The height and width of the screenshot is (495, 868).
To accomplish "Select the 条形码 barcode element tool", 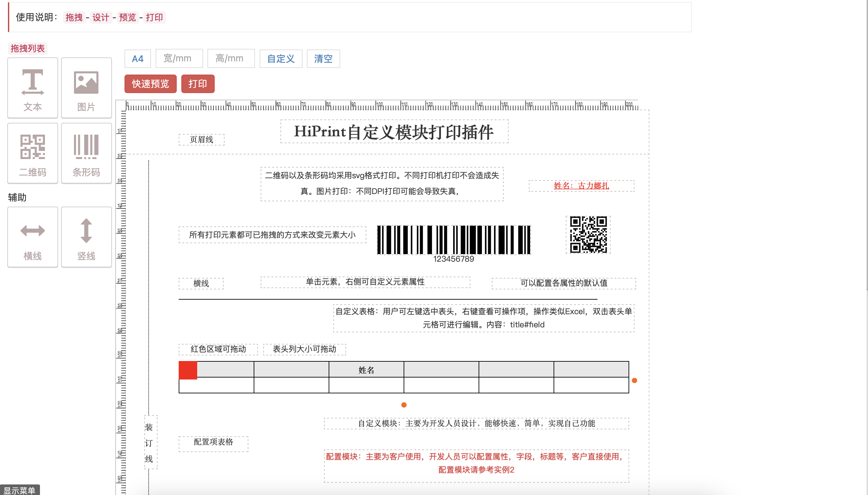I will tap(87, 153).
